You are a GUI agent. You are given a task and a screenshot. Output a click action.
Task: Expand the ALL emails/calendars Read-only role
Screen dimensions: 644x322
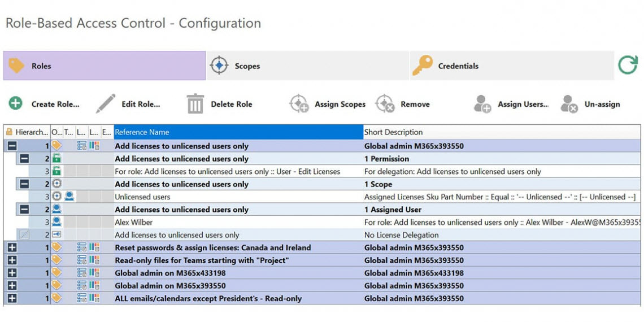(x=11, y=298)
